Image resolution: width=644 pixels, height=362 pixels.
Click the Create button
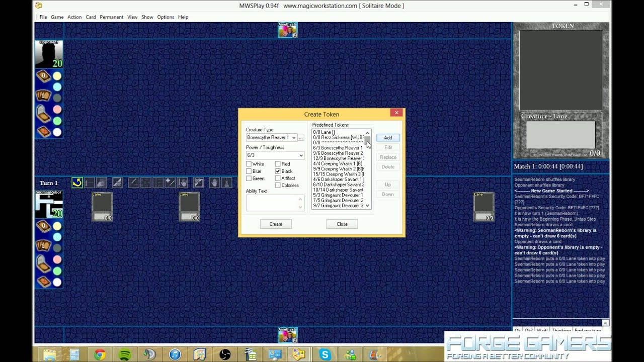276,224
